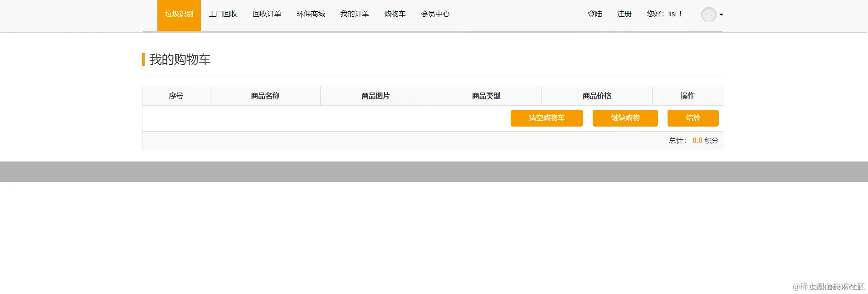Click the 商品图片 column header

(x=375, y=96)
